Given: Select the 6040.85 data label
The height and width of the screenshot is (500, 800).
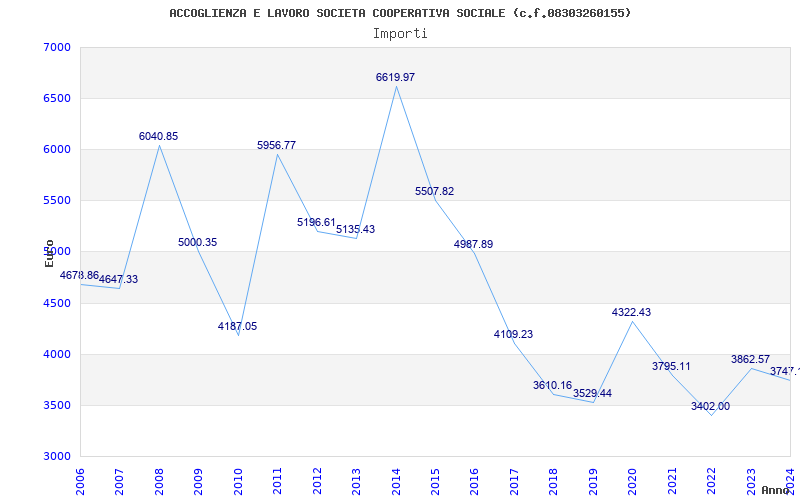Looking at the screenshot, I should [158, 136].
